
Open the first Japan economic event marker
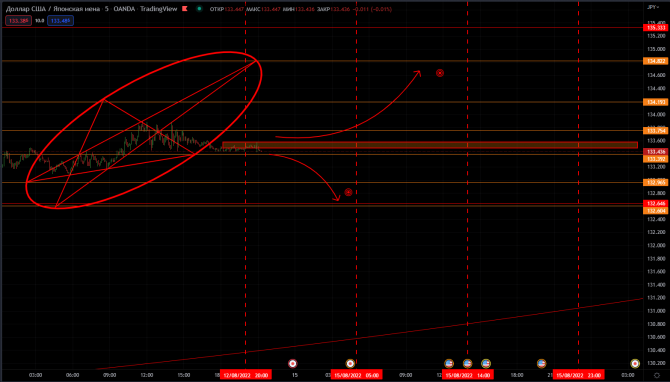[x=292, y=364]
